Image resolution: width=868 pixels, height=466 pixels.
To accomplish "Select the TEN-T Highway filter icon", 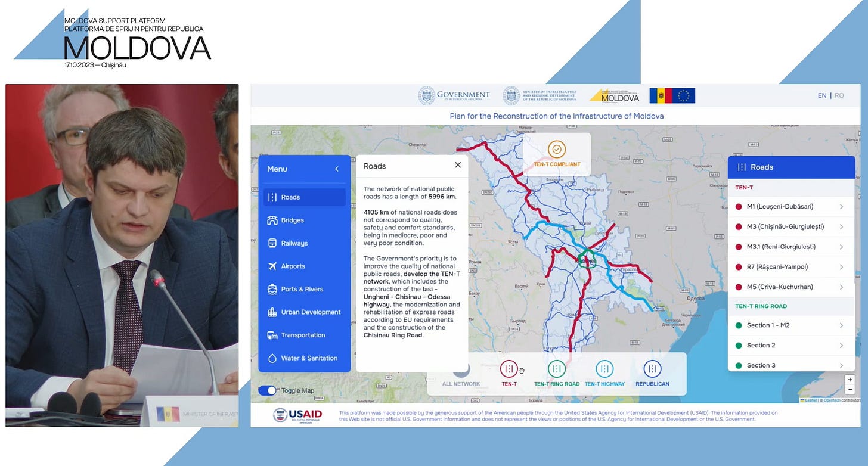I will coord(604,369).
